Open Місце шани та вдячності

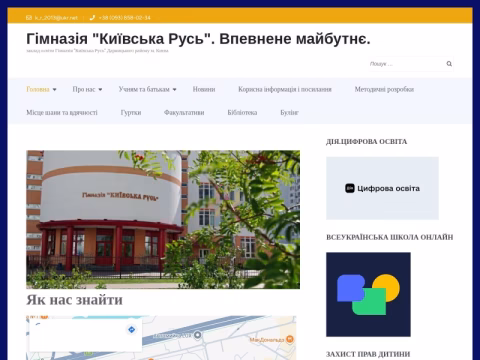point(62,113)
